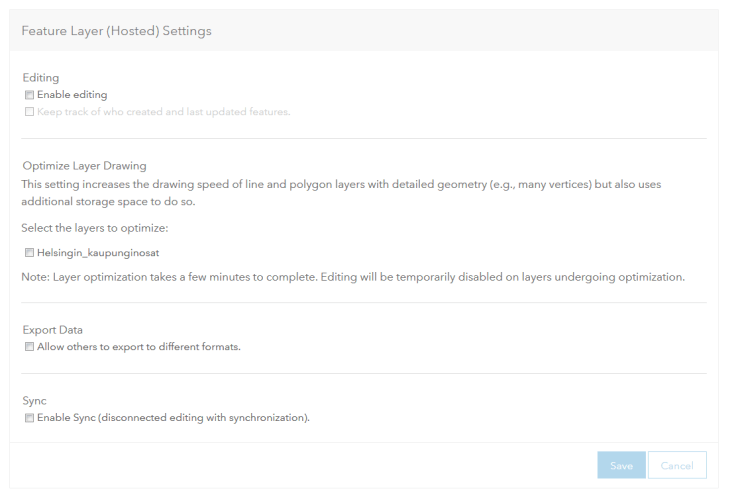The width and height of the screenshot is (736, 503).
Task: Turn on the Enable Sync checkbox
Action: coord(29,417)
